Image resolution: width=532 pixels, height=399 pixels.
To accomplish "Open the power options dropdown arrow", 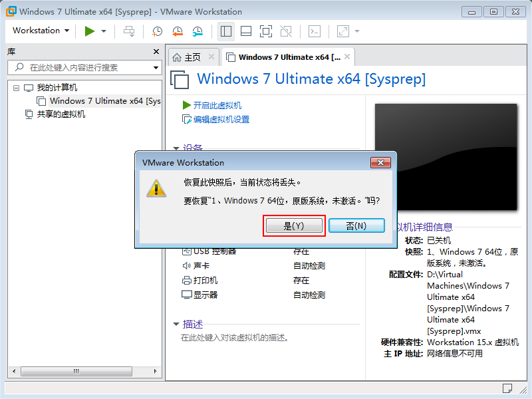I will click(104, 31).
